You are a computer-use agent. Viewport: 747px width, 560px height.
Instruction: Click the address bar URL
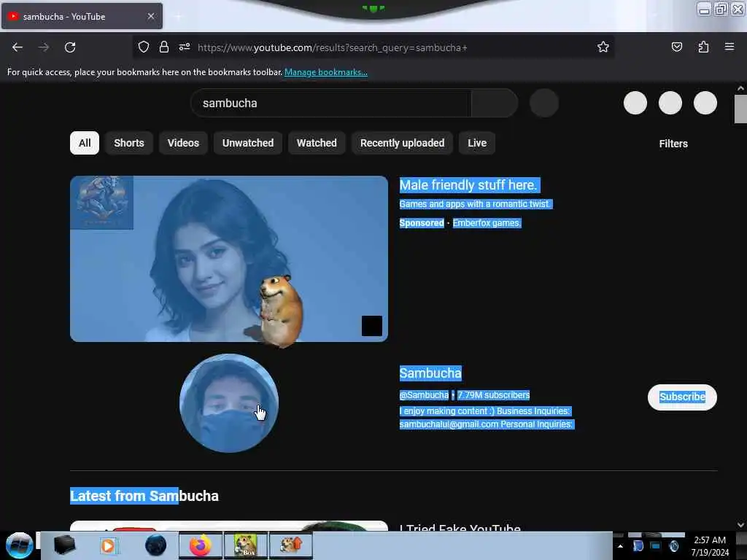(x=332, y=47)
